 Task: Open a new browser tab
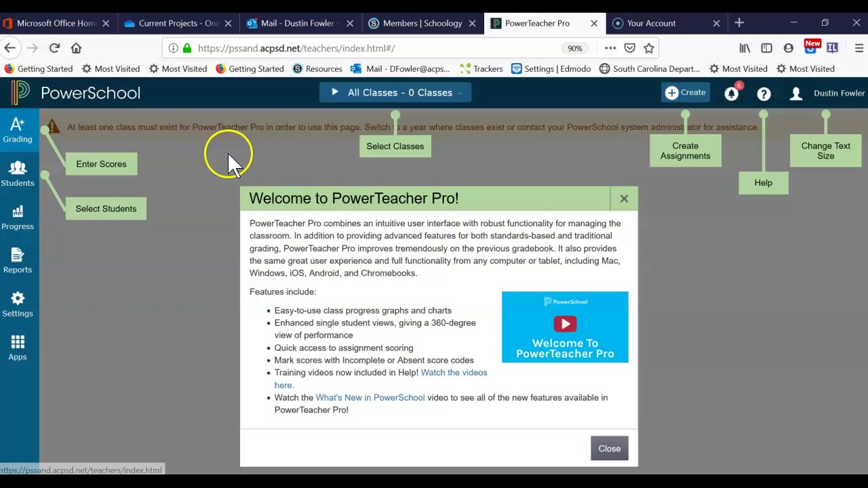pos(739,23)
